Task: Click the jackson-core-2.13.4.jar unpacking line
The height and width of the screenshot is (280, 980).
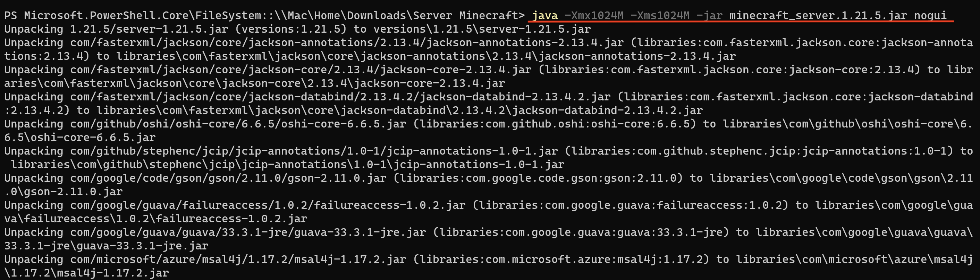Action: pyautogui.click(x=489, y=76)
